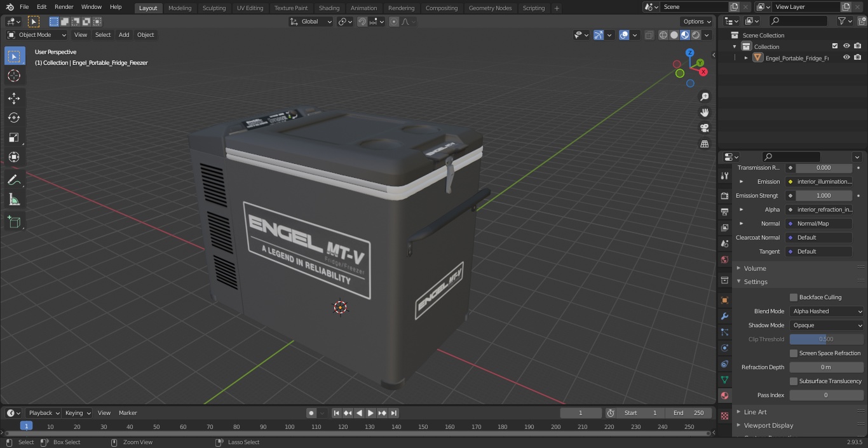Open the Blend Mode dropdown

[827, 311]
